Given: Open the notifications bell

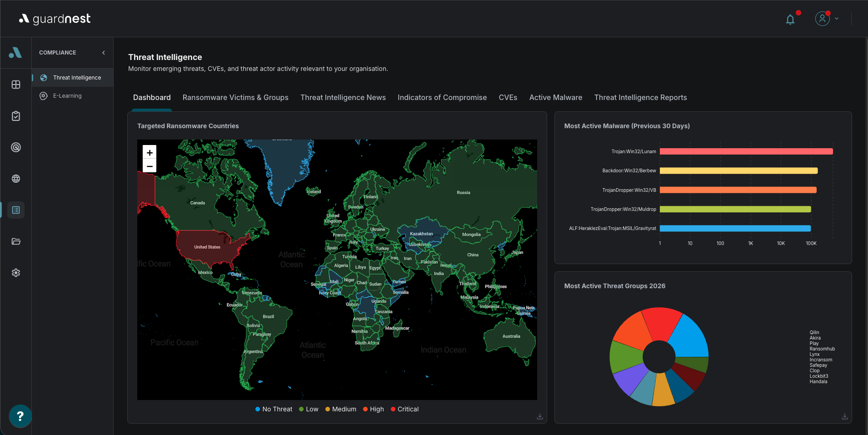Looking at the screenshot, I should [x=790, y=19].
